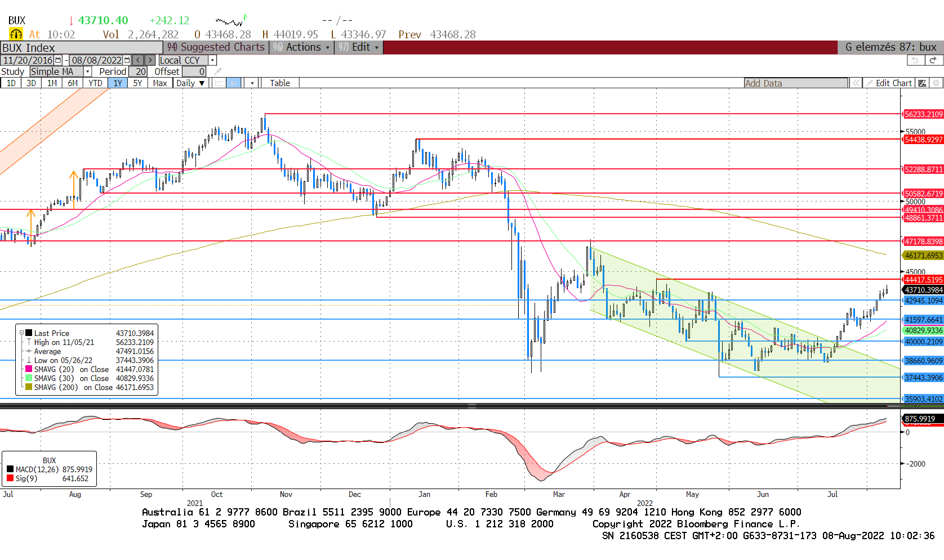Click the G elemzés 87: bux label
Viewport: 944px width, 560px height.
click(x=890, y=47)
